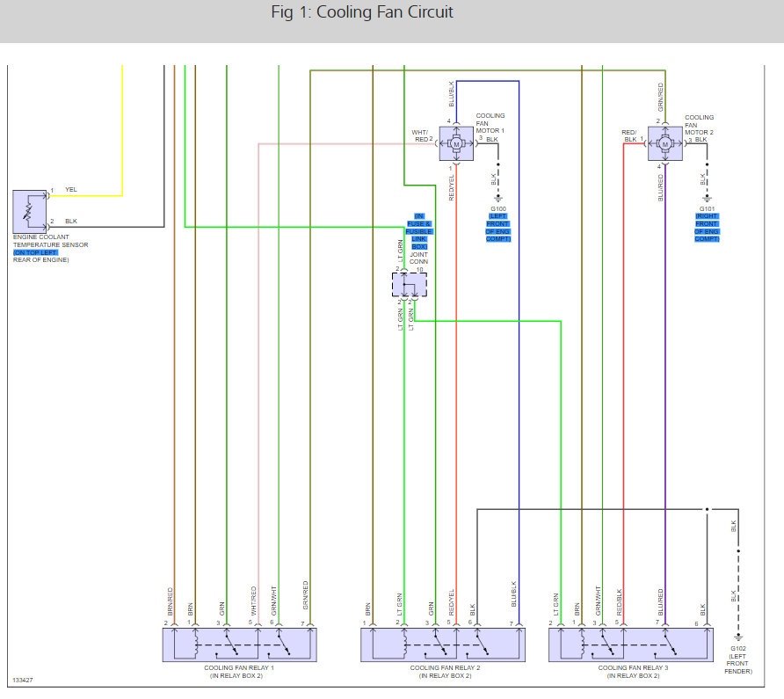Click the dashed Joint Connector box
This screenshot has width=784, height=699.
pyautogui.click(x=409, y=285)
